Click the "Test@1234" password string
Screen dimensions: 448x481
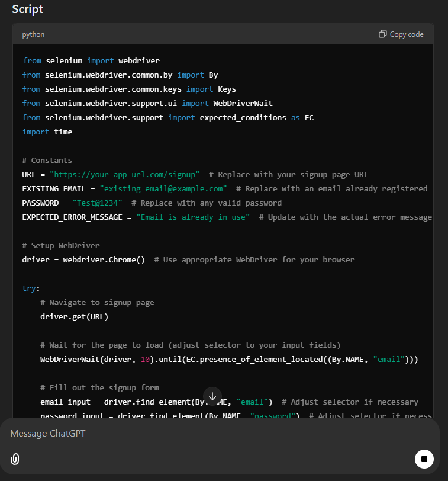[97, 203]
